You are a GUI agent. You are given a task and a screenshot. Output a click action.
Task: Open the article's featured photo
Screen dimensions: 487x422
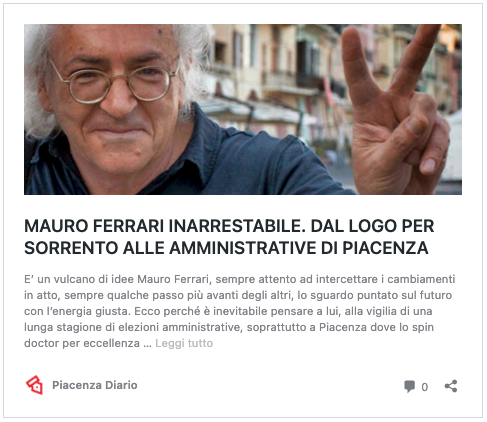pyautogui.click(x=243, y=109)
